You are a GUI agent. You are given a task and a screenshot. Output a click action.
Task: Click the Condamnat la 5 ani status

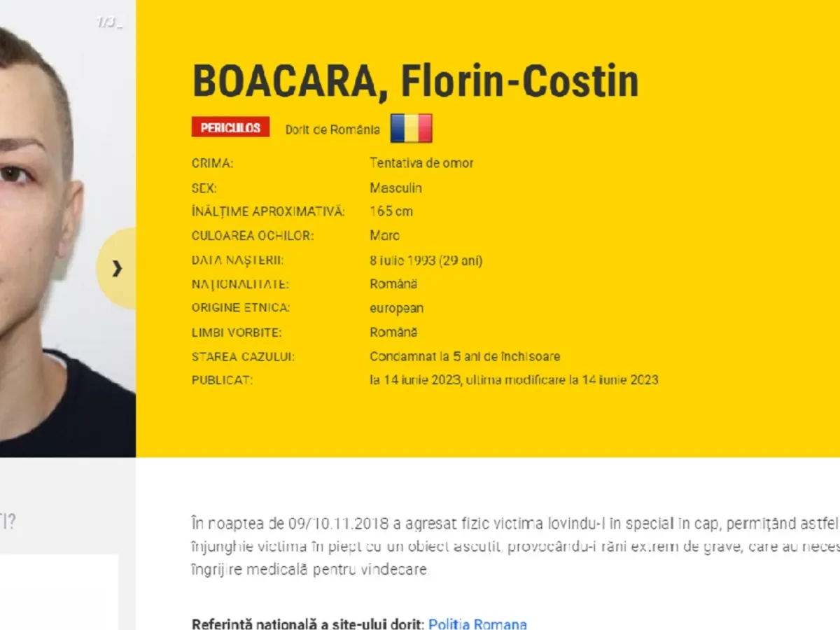(x=465, y=356)
